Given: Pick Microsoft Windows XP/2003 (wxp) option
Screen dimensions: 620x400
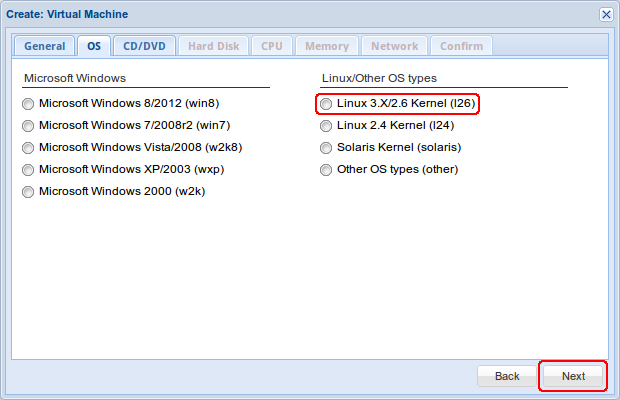Looking at the screenshot, I should tap(28, 170).
